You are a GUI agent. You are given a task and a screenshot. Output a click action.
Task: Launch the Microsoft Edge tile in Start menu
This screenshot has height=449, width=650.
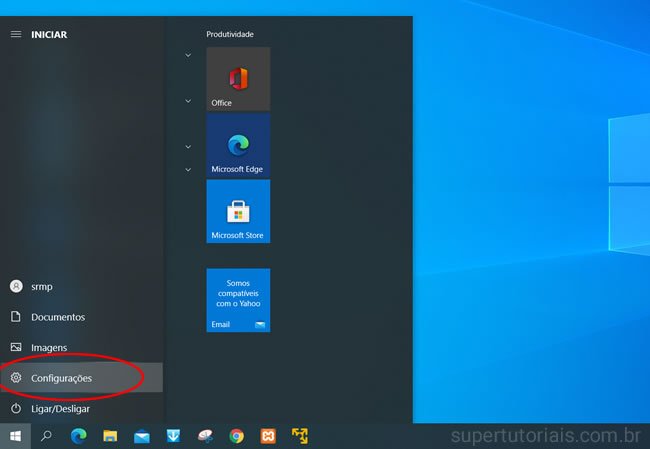(238, 145)
